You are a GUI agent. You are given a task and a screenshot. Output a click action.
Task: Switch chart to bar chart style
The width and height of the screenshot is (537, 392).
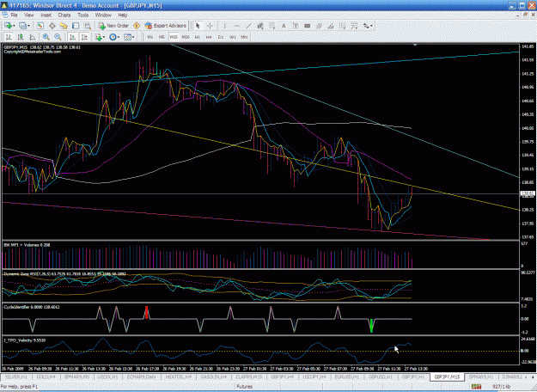[9, 37]
